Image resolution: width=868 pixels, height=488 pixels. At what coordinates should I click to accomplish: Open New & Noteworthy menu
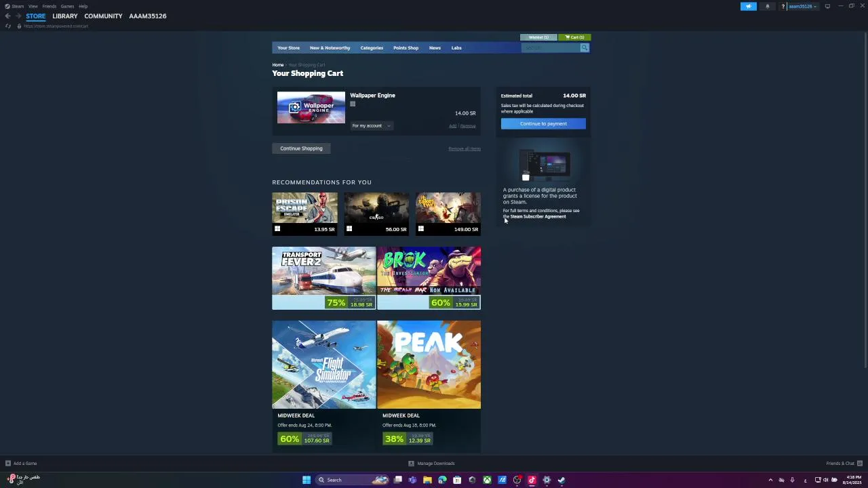pos(330,47)
